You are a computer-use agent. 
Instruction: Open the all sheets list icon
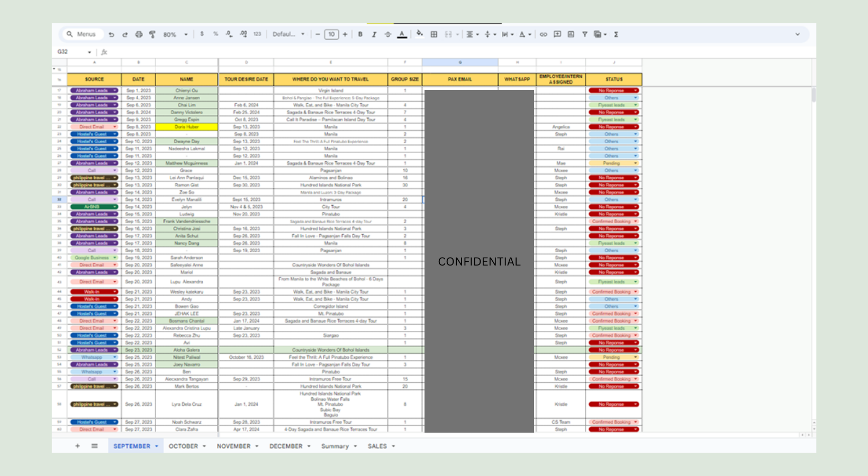pyautogui.click(x=94, y=446)
